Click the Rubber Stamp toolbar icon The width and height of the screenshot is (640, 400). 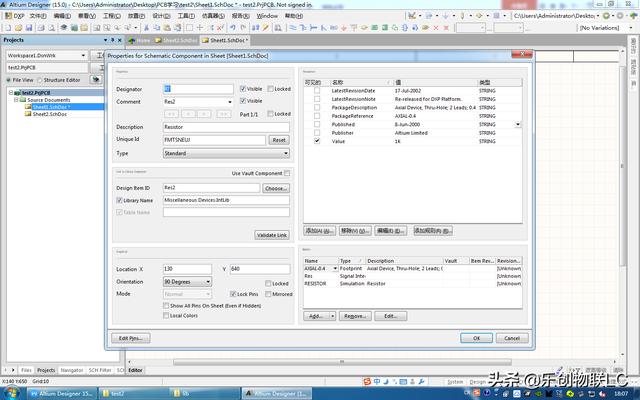point(178,28)
